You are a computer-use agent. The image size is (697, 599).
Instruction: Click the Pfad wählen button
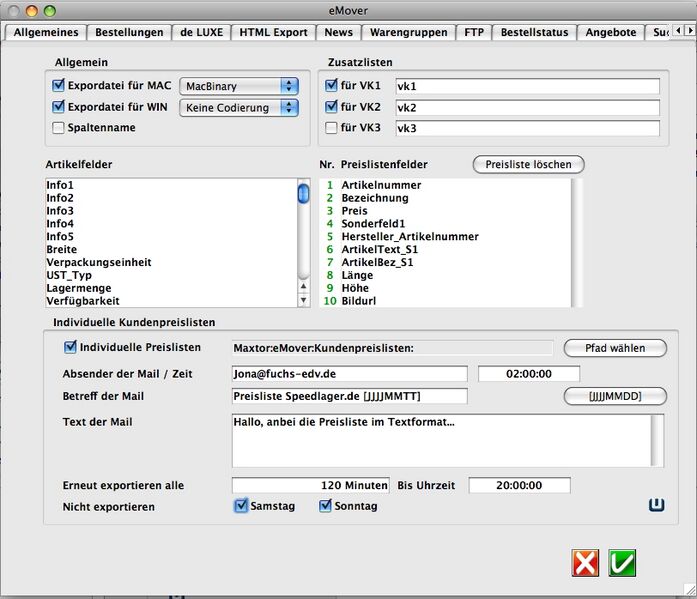tap(615, 348)
